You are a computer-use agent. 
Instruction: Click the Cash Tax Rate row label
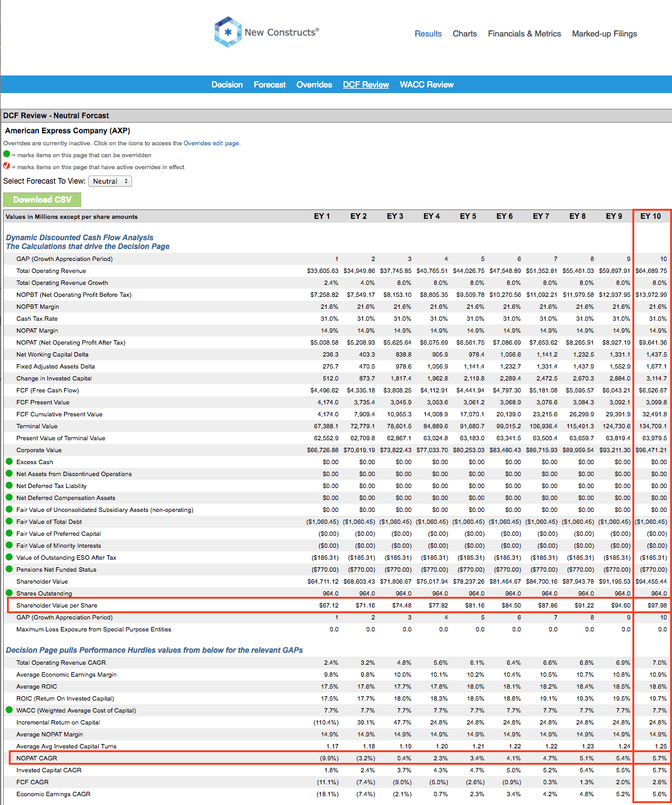36,319
